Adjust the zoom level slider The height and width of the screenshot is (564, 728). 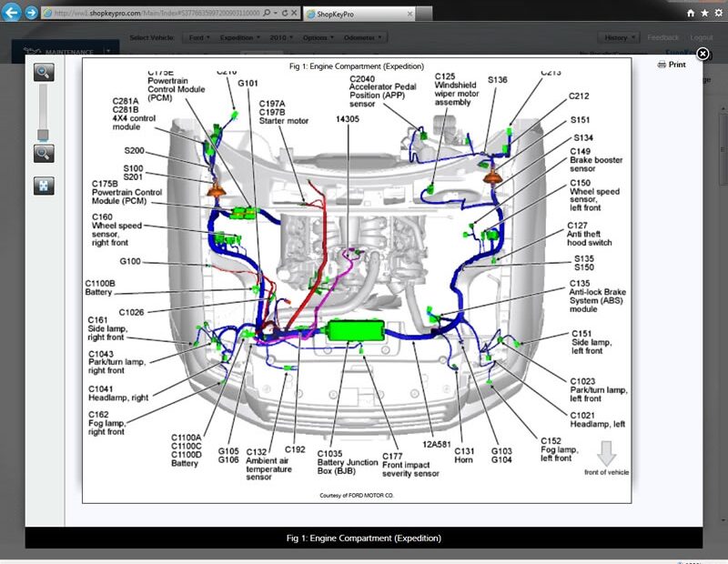pyautogui.click(x=42, y=135)
